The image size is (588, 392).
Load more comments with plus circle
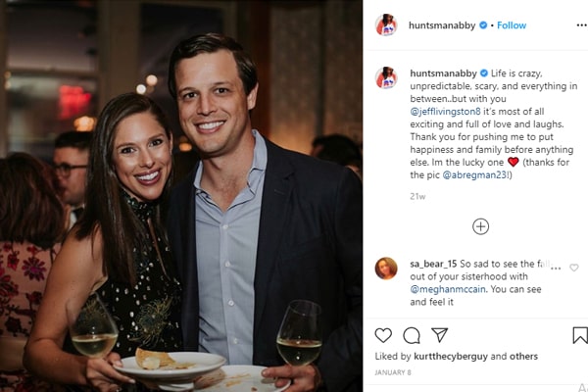481,226
